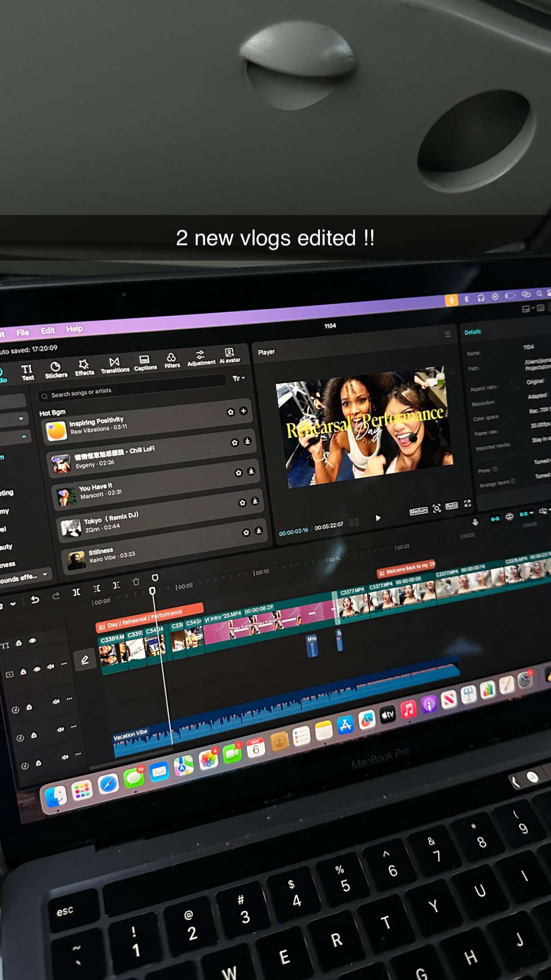Open the Help menu
551x980 pixels.
pyautogui.click(x=75, y=329)
